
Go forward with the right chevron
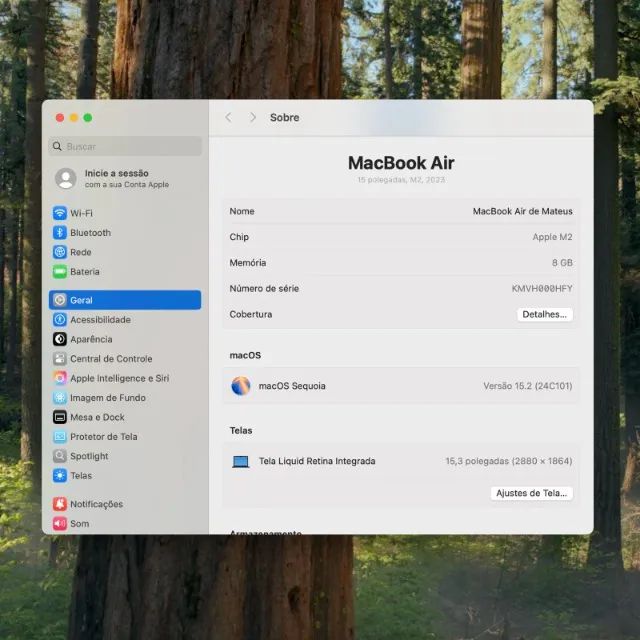pyautogui.click(x=253, y=118)
